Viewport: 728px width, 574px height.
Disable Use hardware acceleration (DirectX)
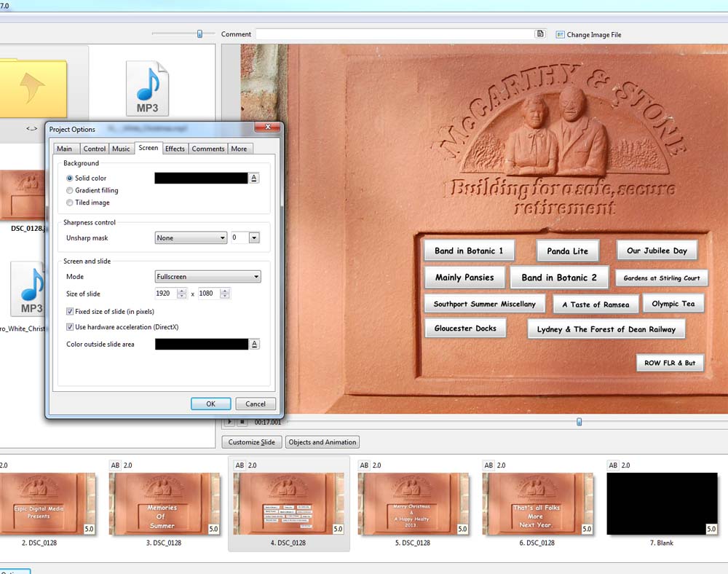(70, 327)
